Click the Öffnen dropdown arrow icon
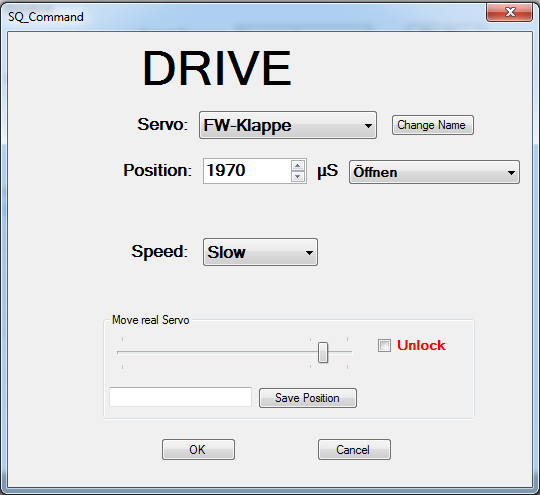The width and height of the screenshot is (540, 495). click(x=511, y=172)
